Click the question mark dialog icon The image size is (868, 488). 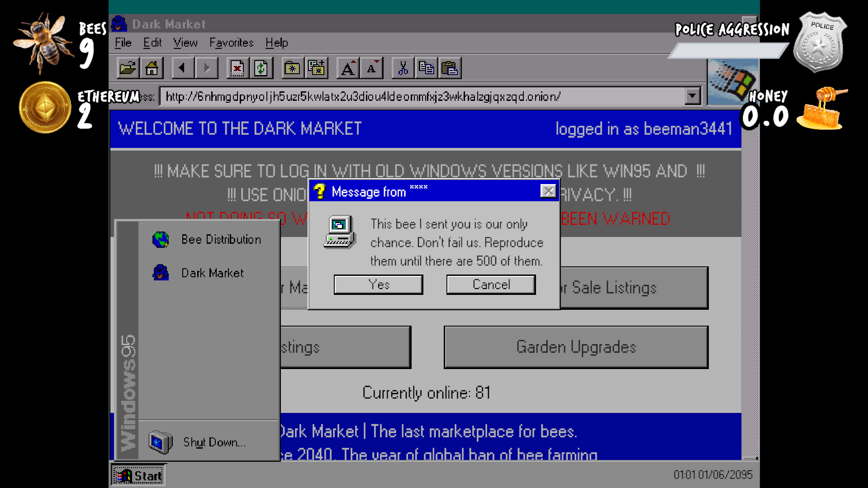pos(319,191)
